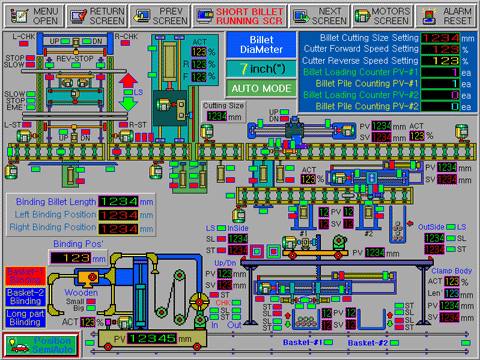Click the Binding Billet Length value field

[118, 202]
